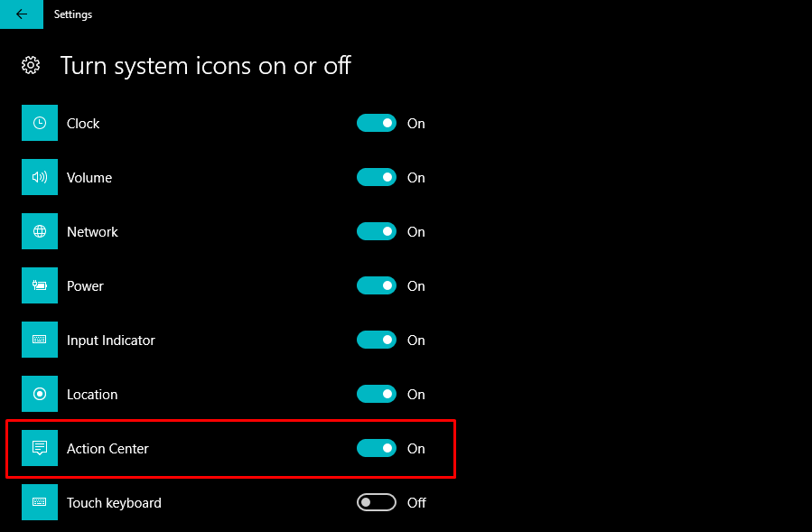
Task: Disable the Input Indicator toggle
Action: pyautogui.click(x=377, y=341)
